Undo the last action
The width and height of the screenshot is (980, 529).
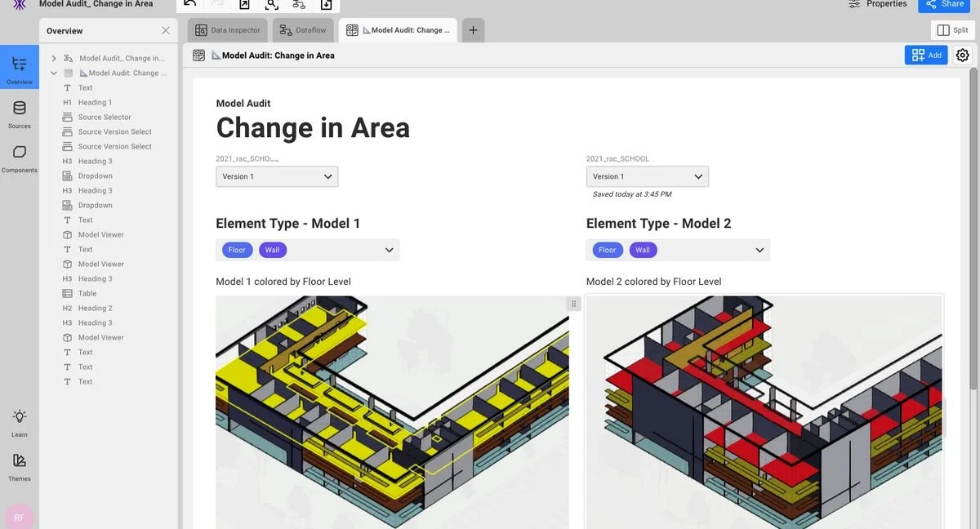189,4
